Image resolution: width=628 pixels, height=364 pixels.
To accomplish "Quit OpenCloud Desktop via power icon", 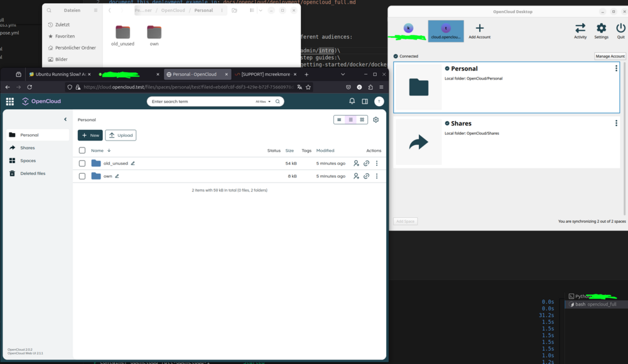I will [620, 31].
